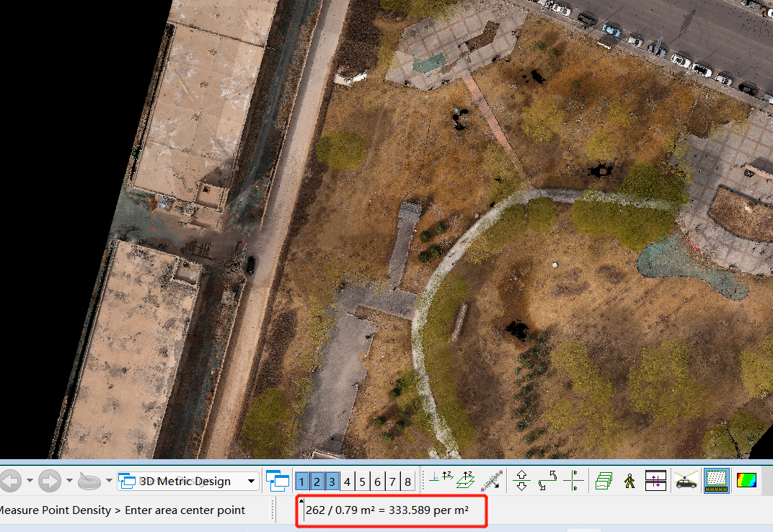Select the car view tool icon
The image size is (773, 532).
pyautogui.click(x=686, y=480)
